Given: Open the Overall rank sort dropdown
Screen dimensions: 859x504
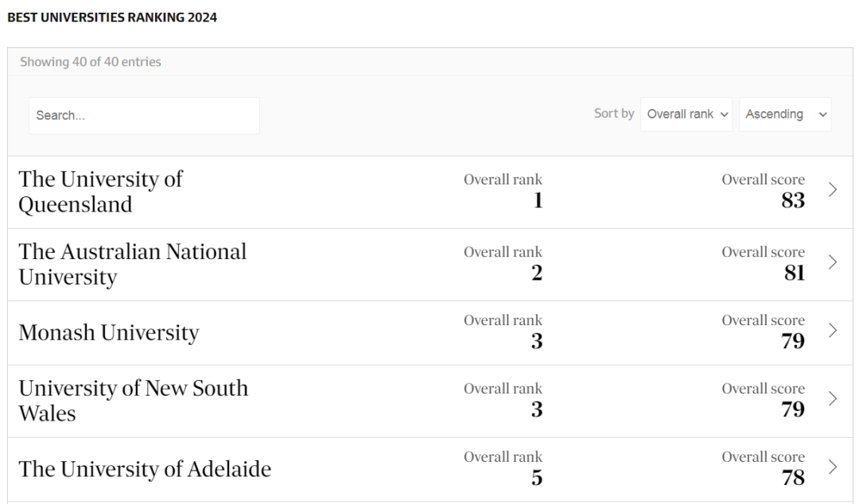Looking at the screenshot, I should tap(686, 114).
